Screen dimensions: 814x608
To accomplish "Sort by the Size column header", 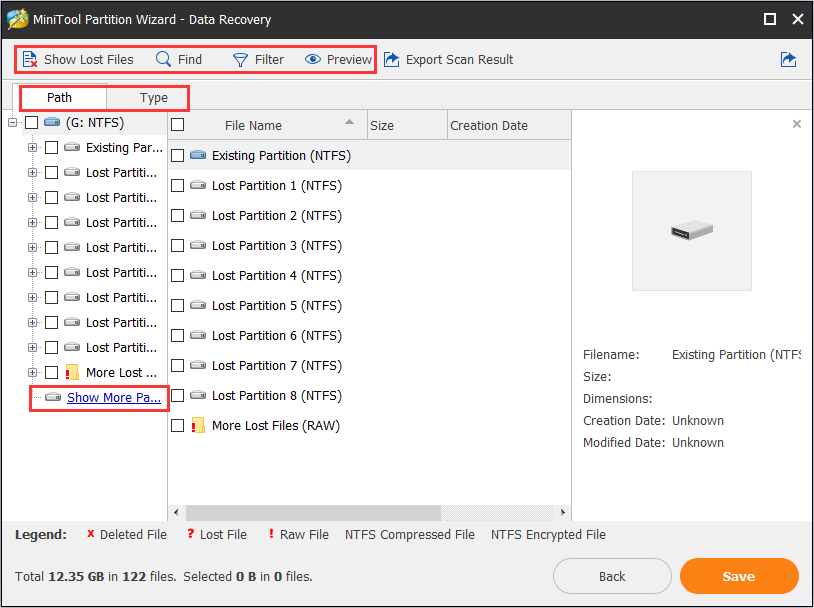I will (x=407, y=125).
